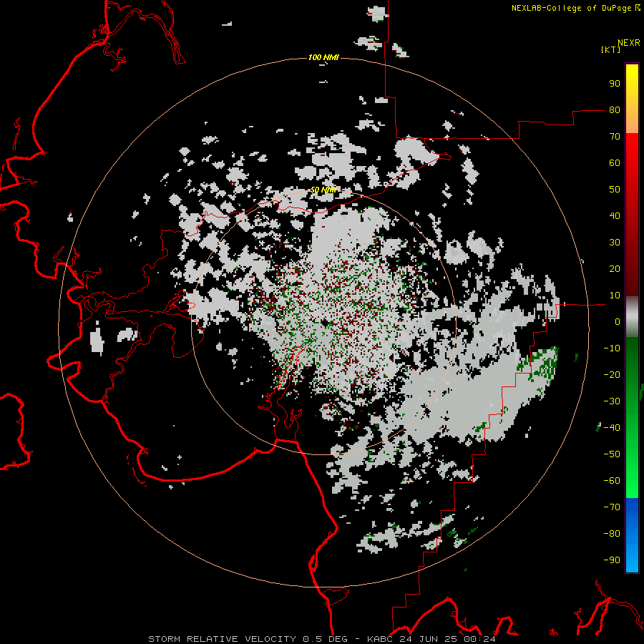Click the -20 tick label on scale
The image size is (644, 644).
(612, 375)
